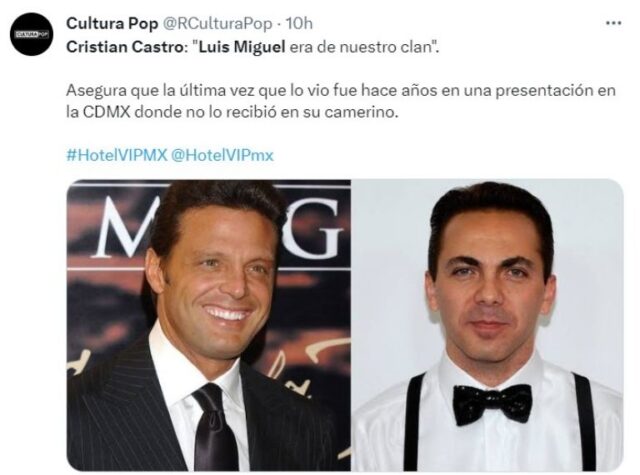Open the Cultura Pop display name

coord(112,23)
